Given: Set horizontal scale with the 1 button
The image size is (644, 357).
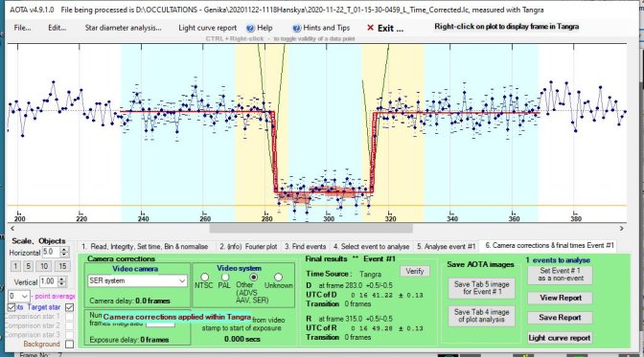Looking at the screenshot, I should pyautogui.click(x=15, y=266).
